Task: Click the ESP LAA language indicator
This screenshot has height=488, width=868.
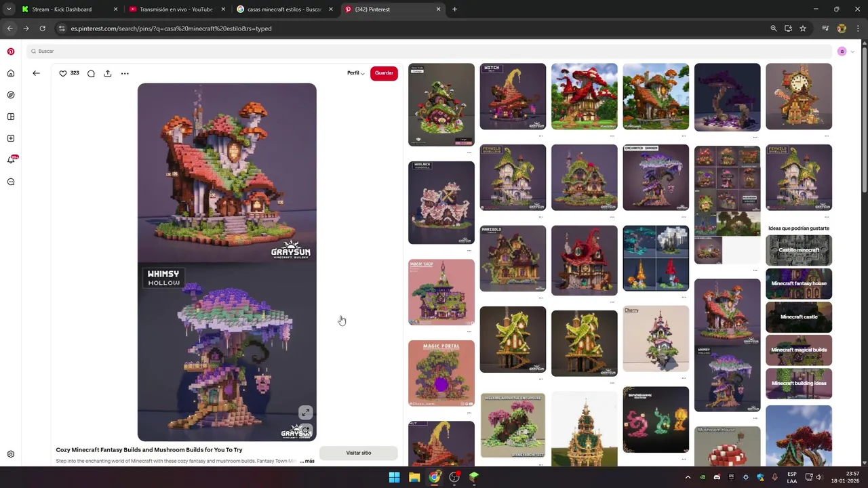Action: coord(792,477)
